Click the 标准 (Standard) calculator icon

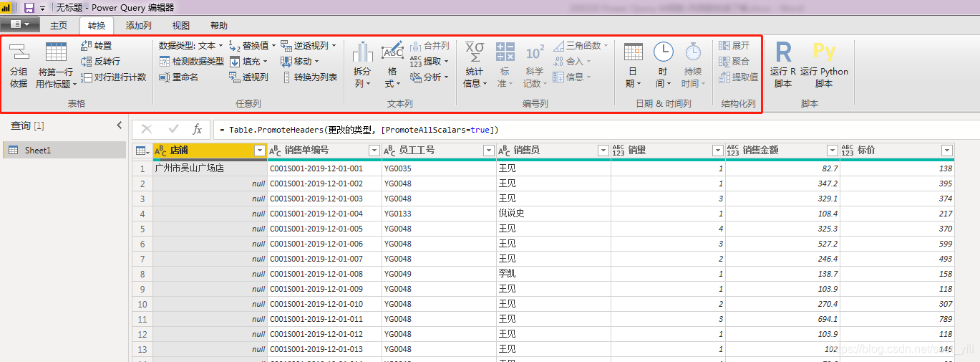click(x=505, y=52)
